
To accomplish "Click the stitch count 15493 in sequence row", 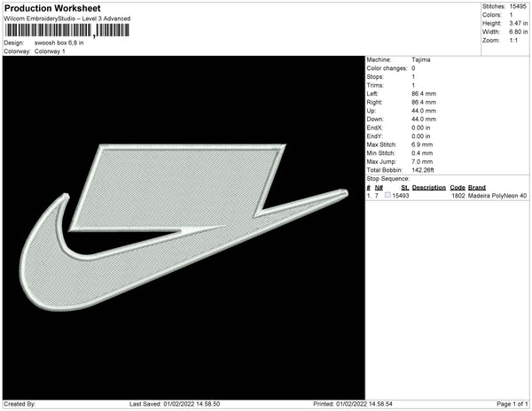I will tap(401, 196).
